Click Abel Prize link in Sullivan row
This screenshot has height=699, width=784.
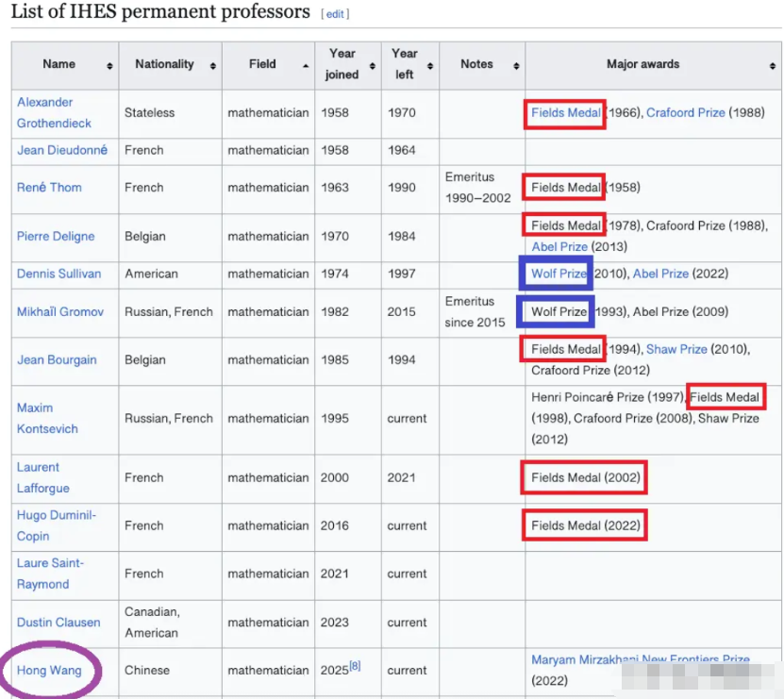661,274
